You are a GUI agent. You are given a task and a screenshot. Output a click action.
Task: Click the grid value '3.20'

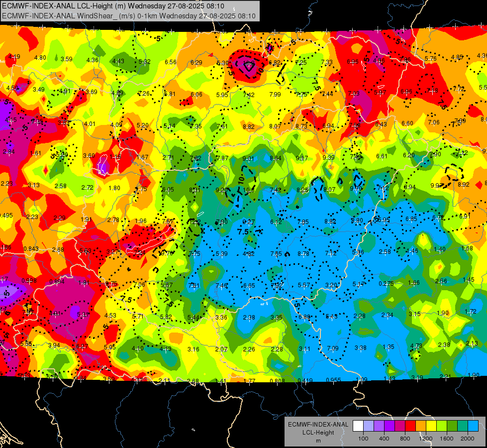click(x=331, y=285)
